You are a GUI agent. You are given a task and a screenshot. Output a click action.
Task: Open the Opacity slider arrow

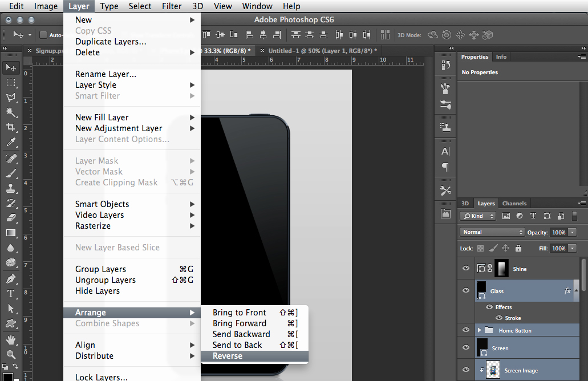coord(573,233)
